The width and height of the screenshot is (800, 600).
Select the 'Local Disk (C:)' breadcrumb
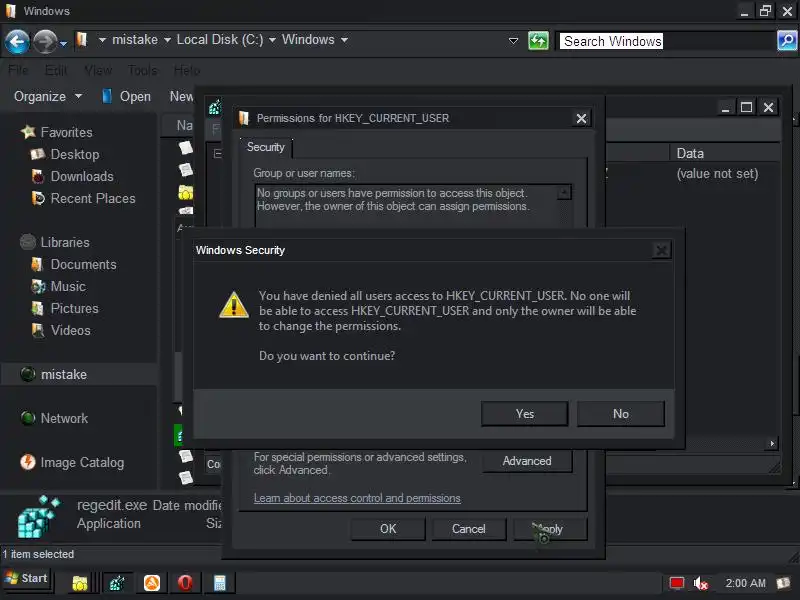(220, 40)
